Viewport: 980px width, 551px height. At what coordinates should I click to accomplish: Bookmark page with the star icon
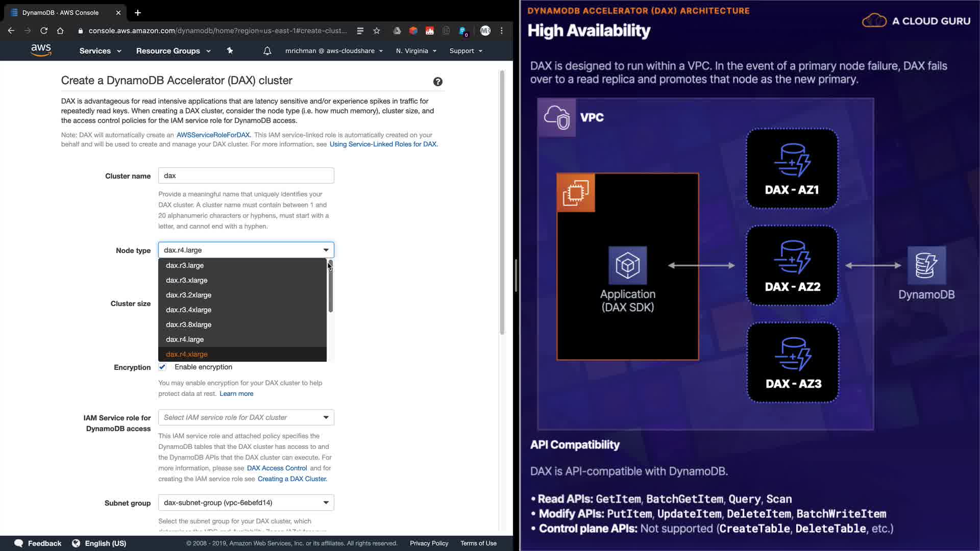coord(377,31)
